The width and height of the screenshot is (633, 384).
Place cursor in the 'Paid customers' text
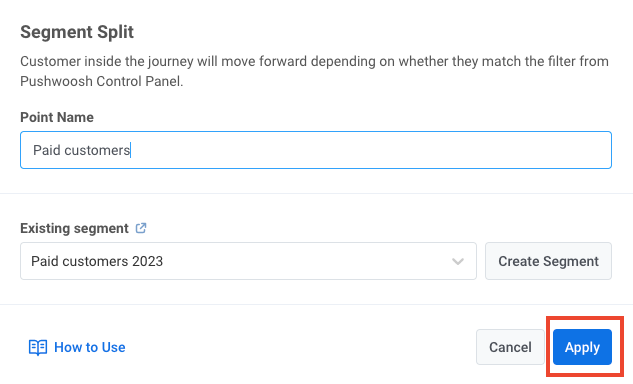82,150
